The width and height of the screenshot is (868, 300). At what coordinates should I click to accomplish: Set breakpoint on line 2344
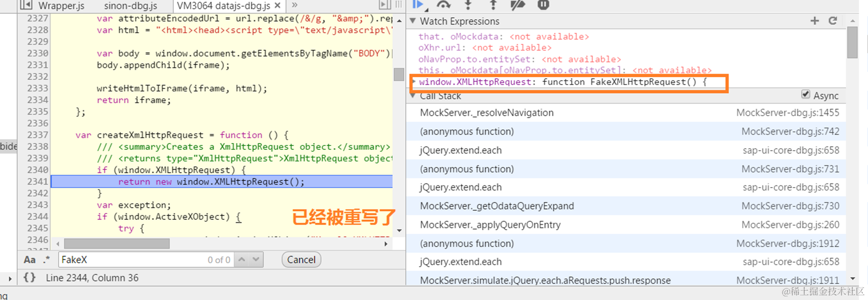click(38, 217)
